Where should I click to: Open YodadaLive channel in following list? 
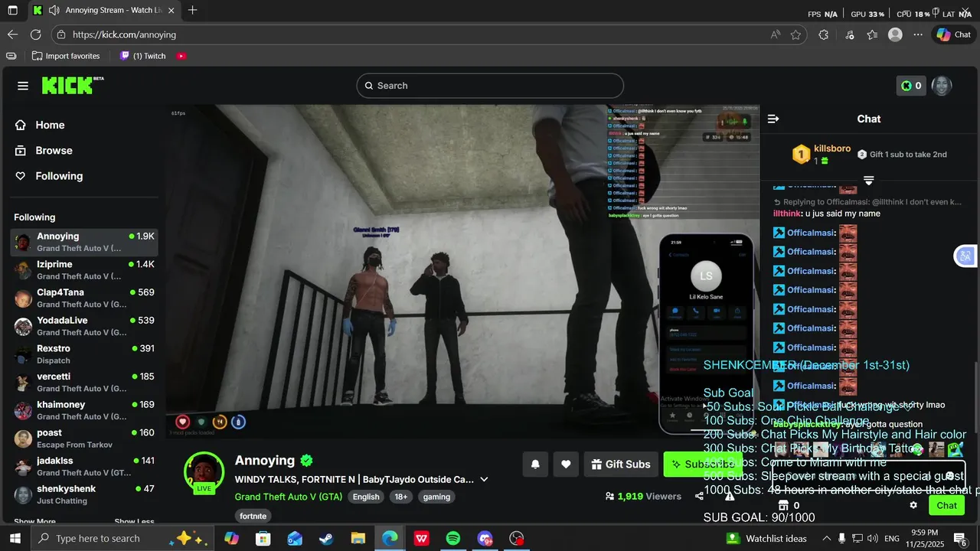(x=85, y=326)
